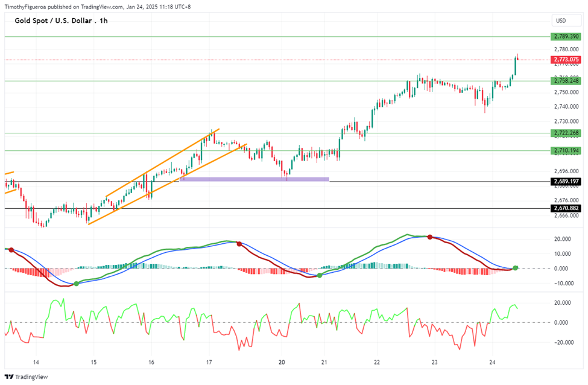Click the date label 17 on time axis
The image size is (588, 385).
tap(209, 362)
